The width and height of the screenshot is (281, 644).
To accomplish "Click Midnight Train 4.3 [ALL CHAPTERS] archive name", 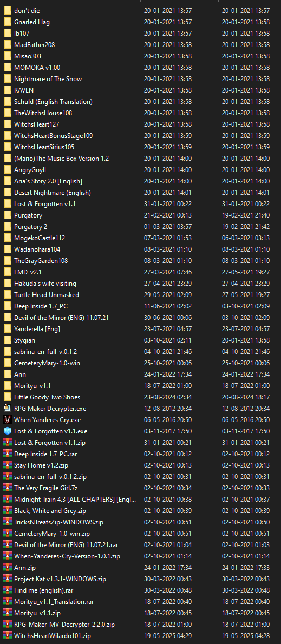I will coord(75,500).
